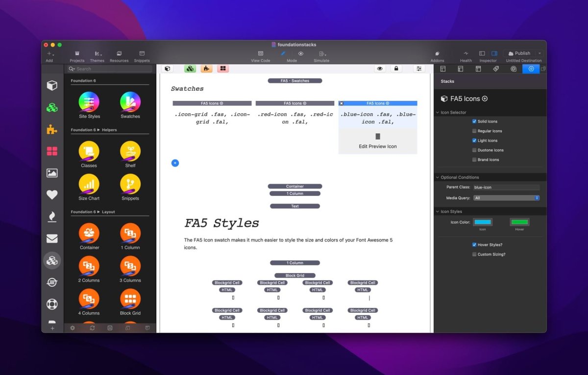Collapse the Icon Selector section
The height and width of the screenshot is (375, 588).
438,113
